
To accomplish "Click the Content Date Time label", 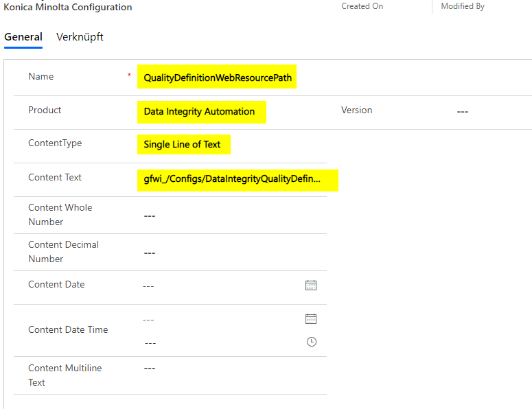I will [x=68, y=329].
